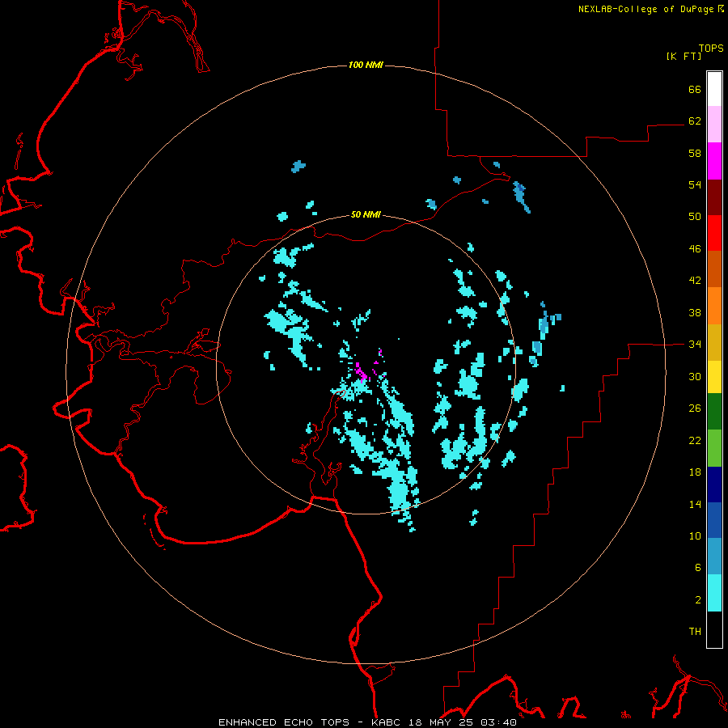The image size is (728, 728).
Task: Pick the light green legend swatch
Action: click(714, 448)
